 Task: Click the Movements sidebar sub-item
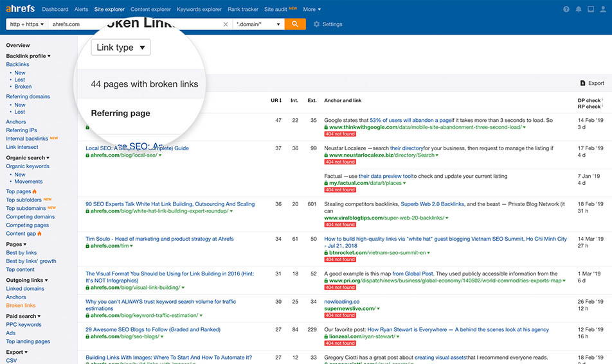coord(28,182)
